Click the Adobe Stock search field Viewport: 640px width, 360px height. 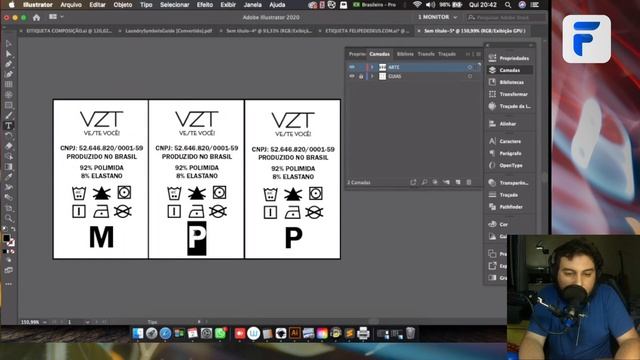(506, 17)
